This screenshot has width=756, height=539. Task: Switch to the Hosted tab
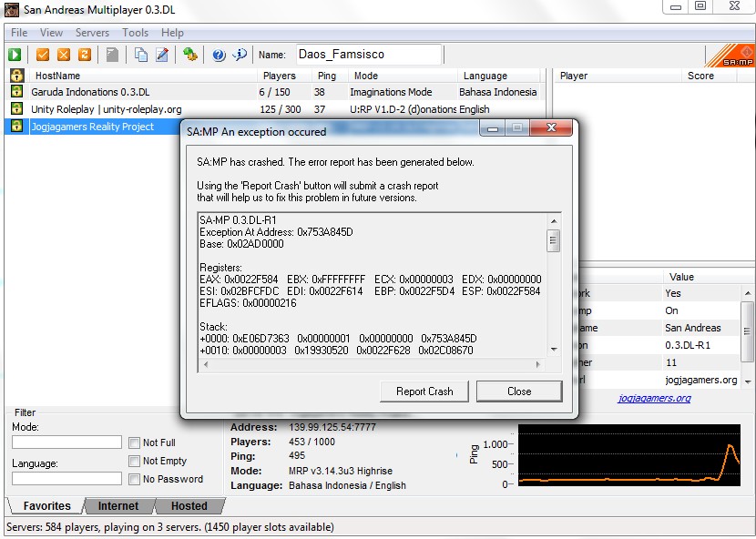189,505
